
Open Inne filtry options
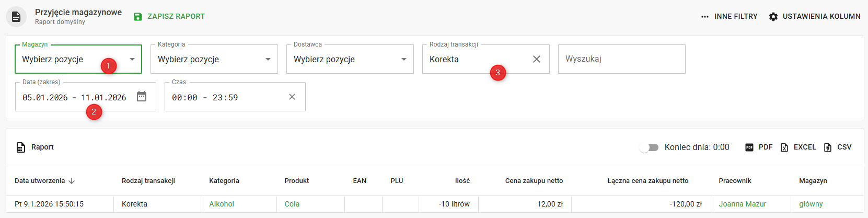[729, 17]
